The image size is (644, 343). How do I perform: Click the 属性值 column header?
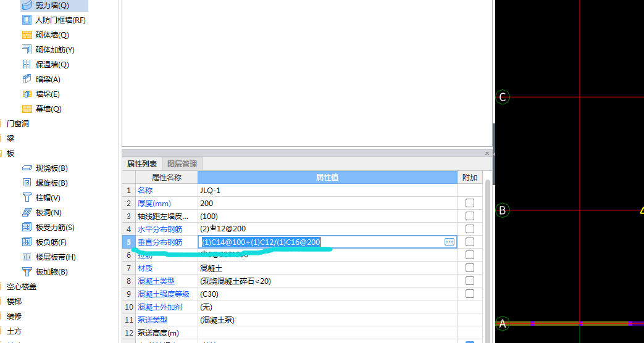point(327,177)
